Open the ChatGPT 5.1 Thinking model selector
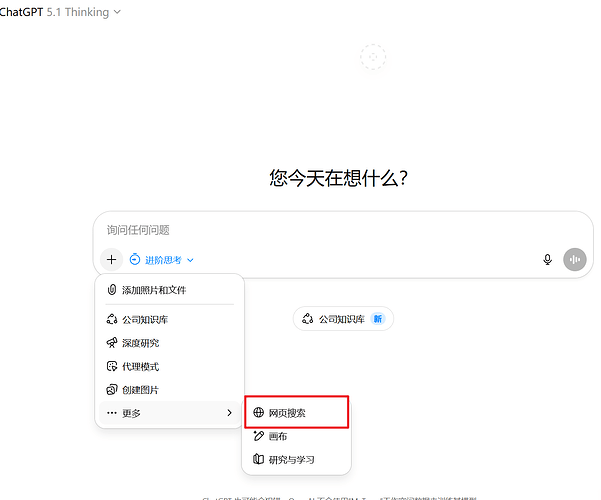This screenshot has width=601, height=500. pyautogui.click(x=60, y=12)
